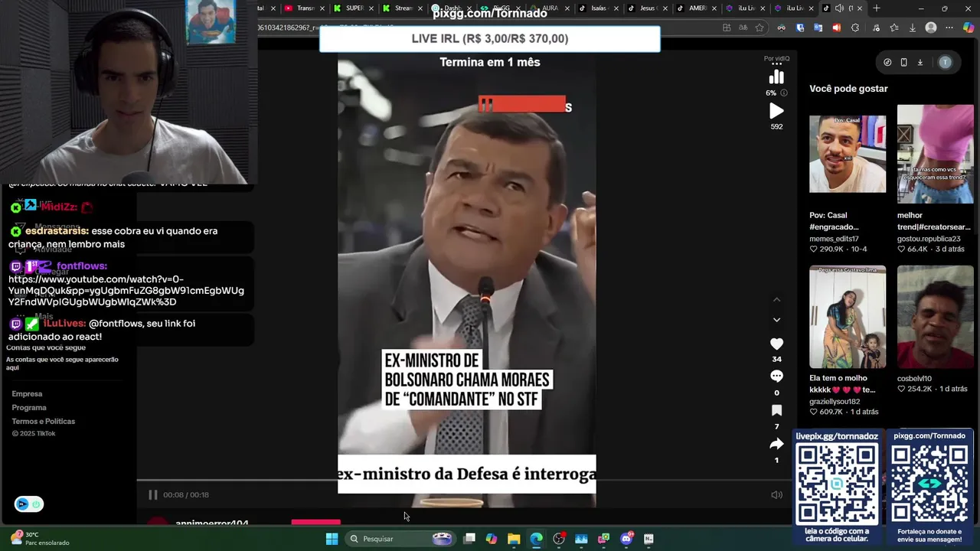Mute the video with speaker icon
Screen dimensions: 980x551
pyautogui.click(x=776, y=495)
